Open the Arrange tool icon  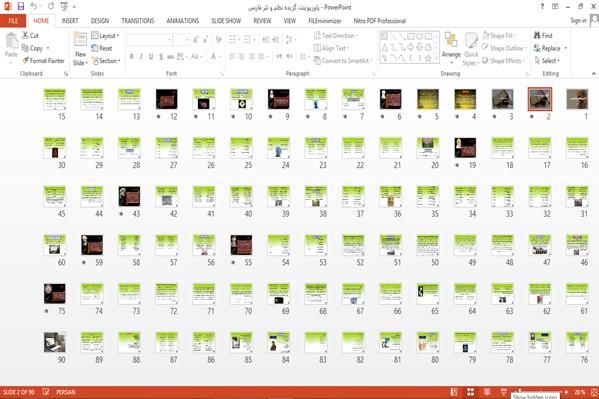pyautogui.click(x=451, y=40)
